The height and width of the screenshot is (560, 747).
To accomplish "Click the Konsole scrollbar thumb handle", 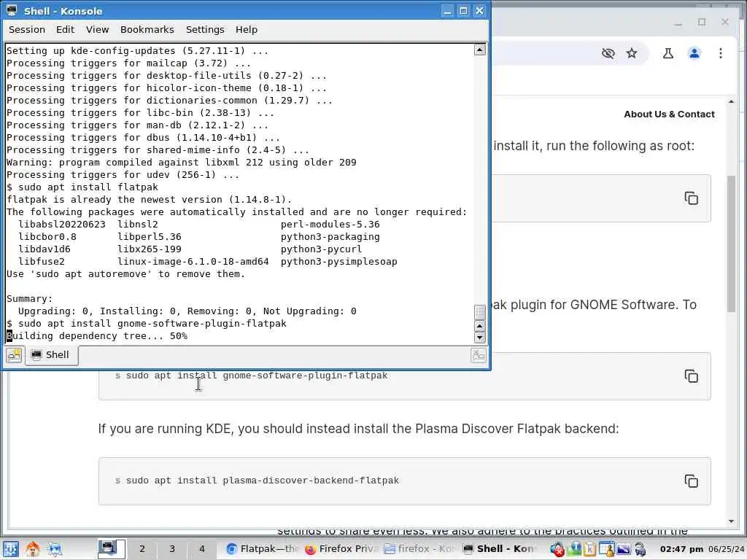I will coord(480,312).
